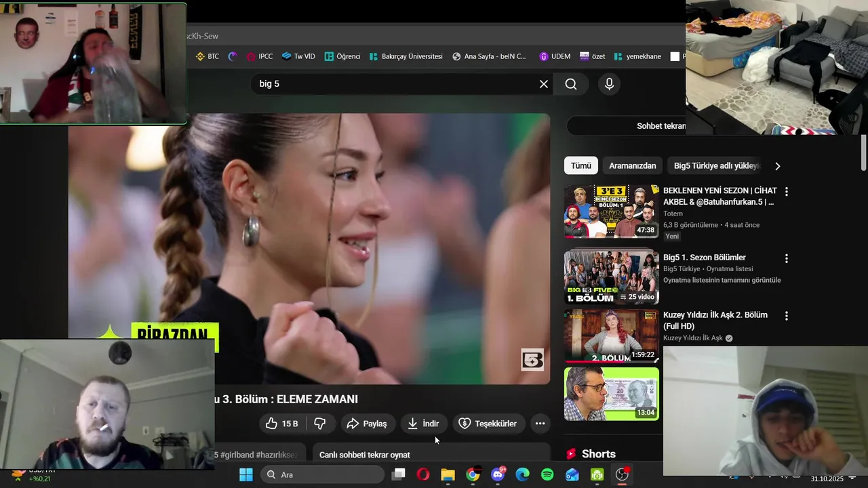Open Opera browser from the taskbar
Image resolution: width=868 pixels, height=488 pixels.
point(423,474)
